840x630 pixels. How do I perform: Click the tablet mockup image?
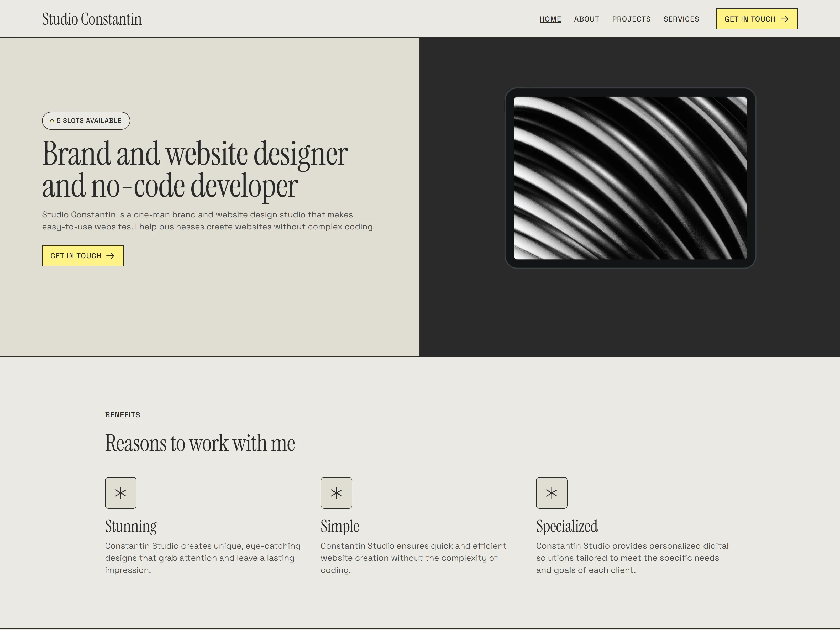coord(630,178)
